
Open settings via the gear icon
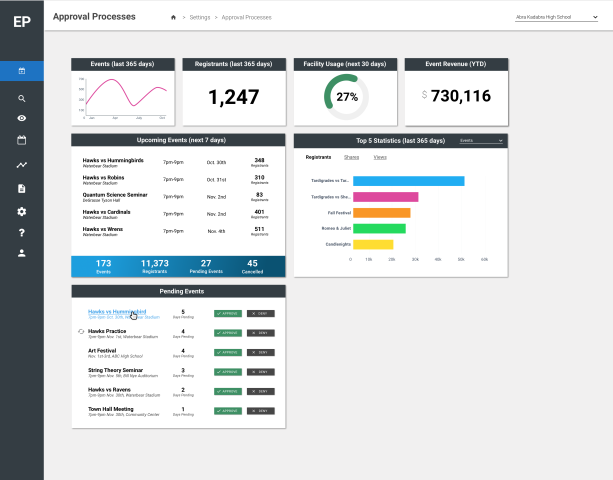point(22,211)
